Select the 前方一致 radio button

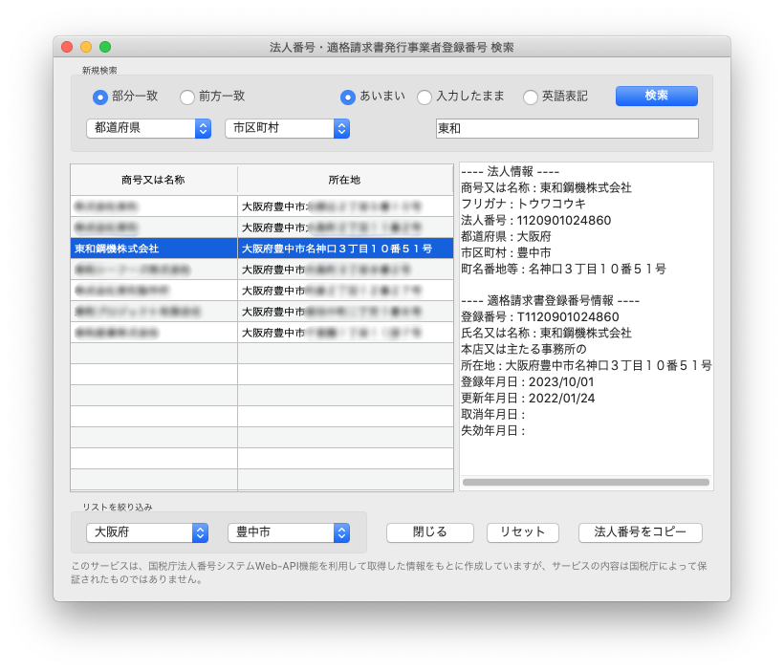tap(187, 97)
